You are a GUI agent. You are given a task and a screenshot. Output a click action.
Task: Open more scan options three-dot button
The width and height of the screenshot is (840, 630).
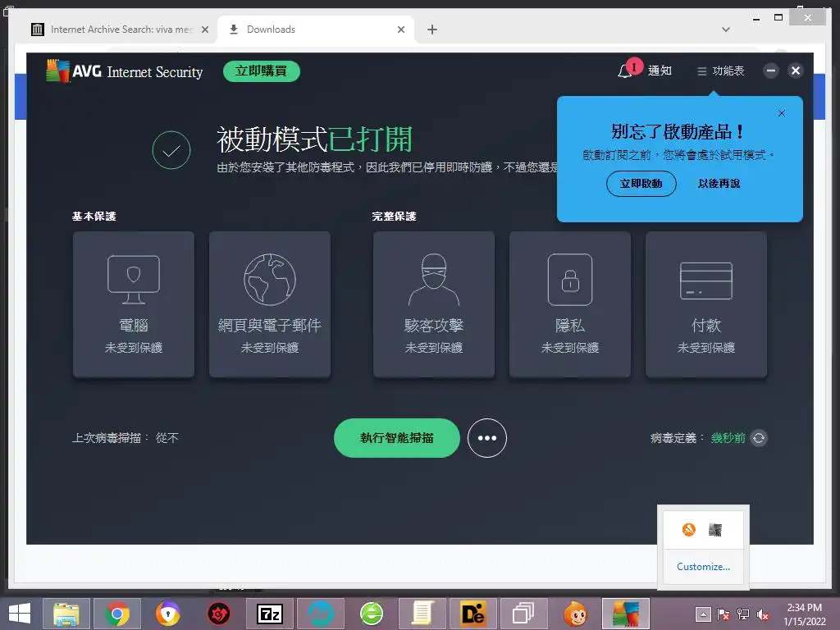[x=487, y=438]
